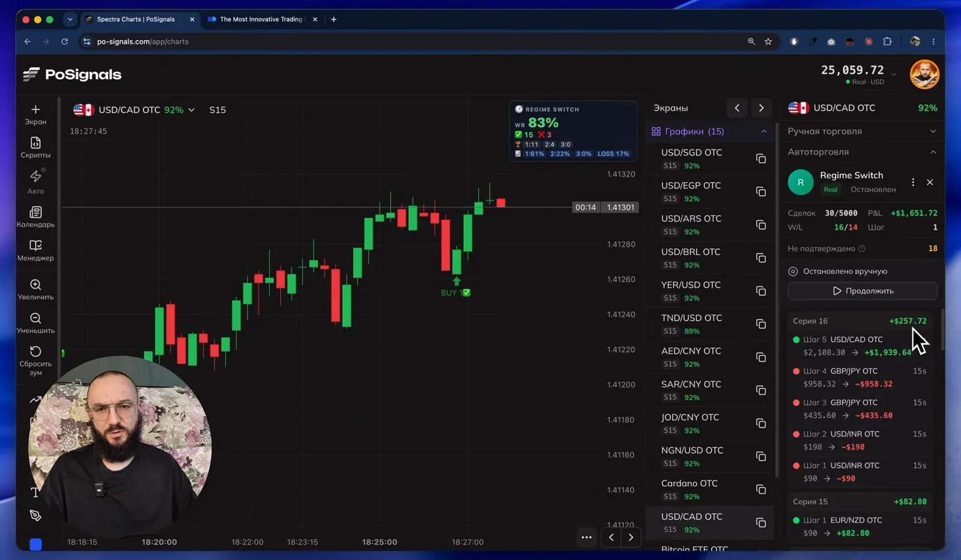Select USD/BRL OTC chart row
The image size is (961, 560).
[710, 257]
